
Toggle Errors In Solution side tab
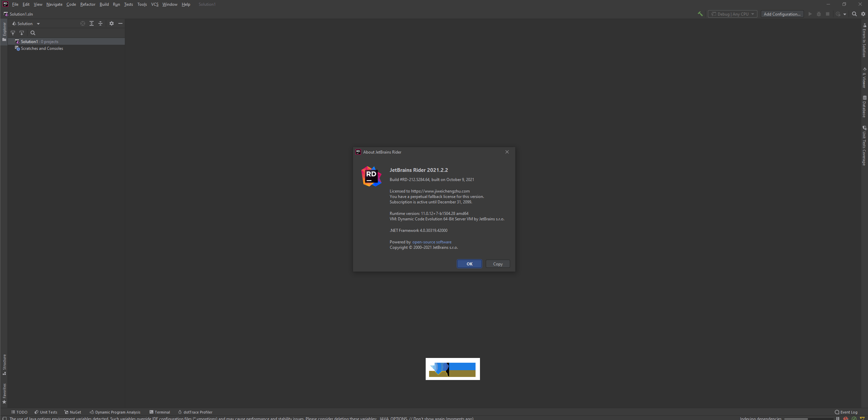point(864,40)
